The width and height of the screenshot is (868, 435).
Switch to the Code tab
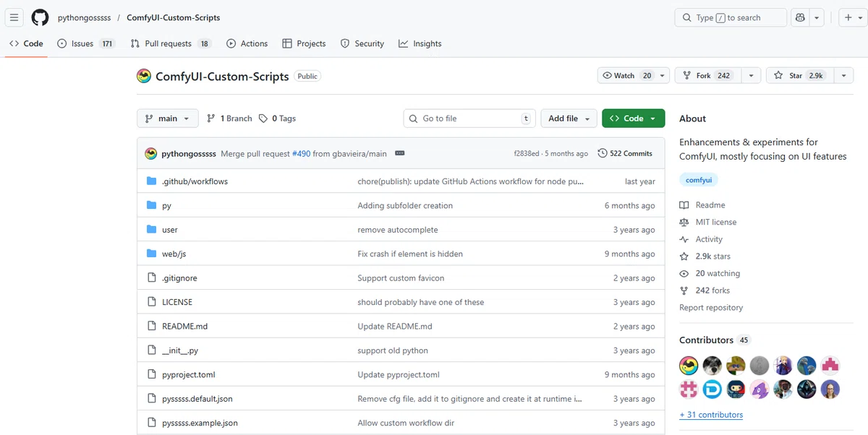[x=26, y=43]
